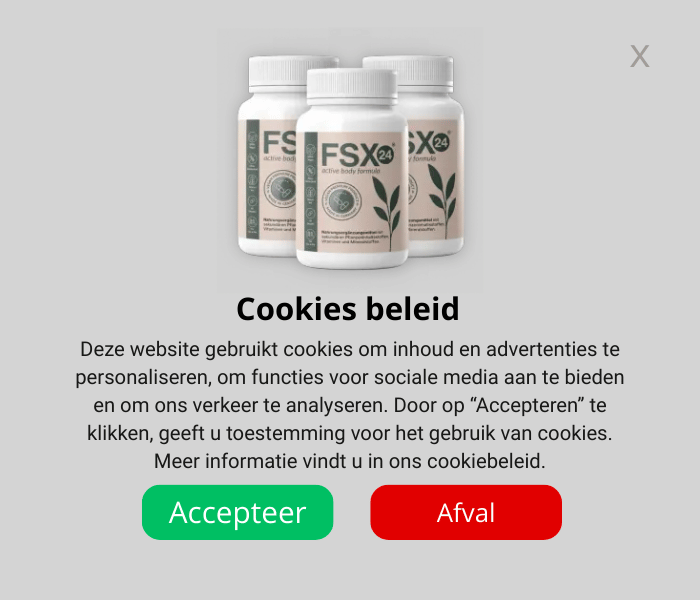700x600 pixels.
Task: Click the FSX logo on the center bottle
Action: 357,155
